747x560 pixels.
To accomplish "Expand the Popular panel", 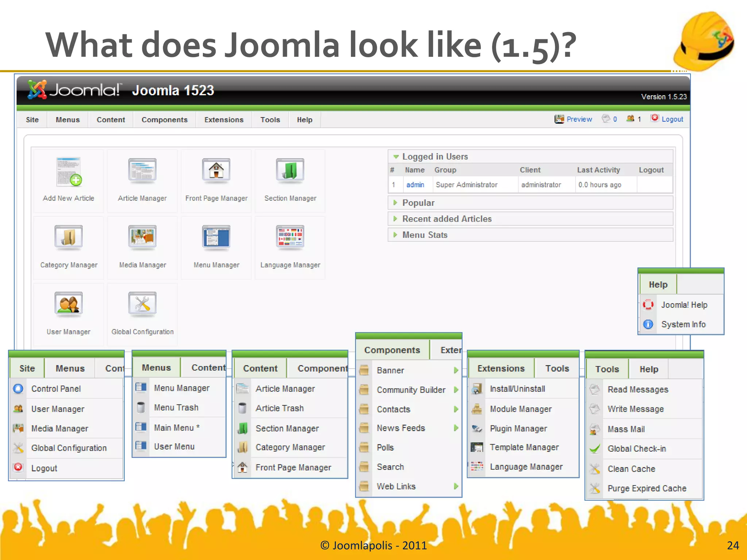I will click(395, 202).
